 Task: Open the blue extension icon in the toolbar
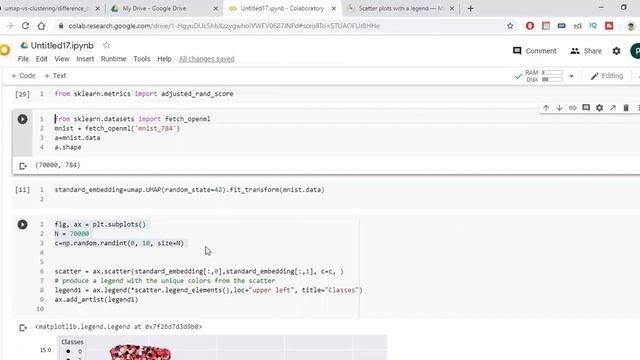[x=562, y=26]
